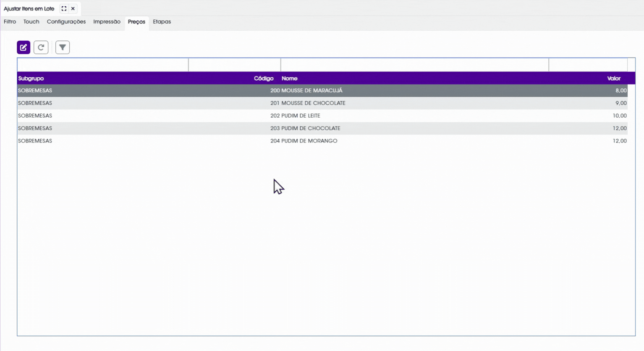This screenshot has height=351, width=644.
Task: Click the 8,00 value cell
Action: (x=621, y=90)
